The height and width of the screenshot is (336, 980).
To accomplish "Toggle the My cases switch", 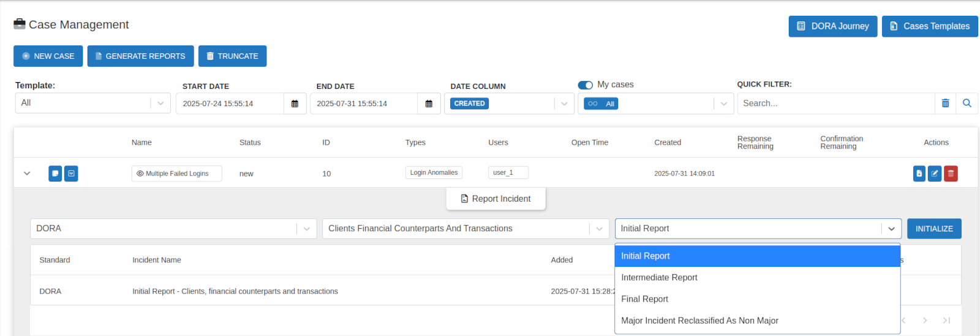I will tap(586, 85).
